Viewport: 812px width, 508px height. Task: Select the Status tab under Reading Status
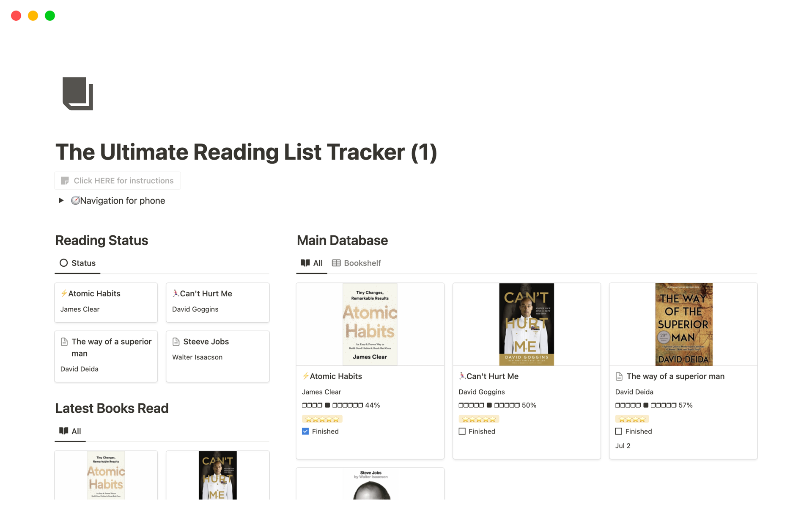[x=78, y=263]
